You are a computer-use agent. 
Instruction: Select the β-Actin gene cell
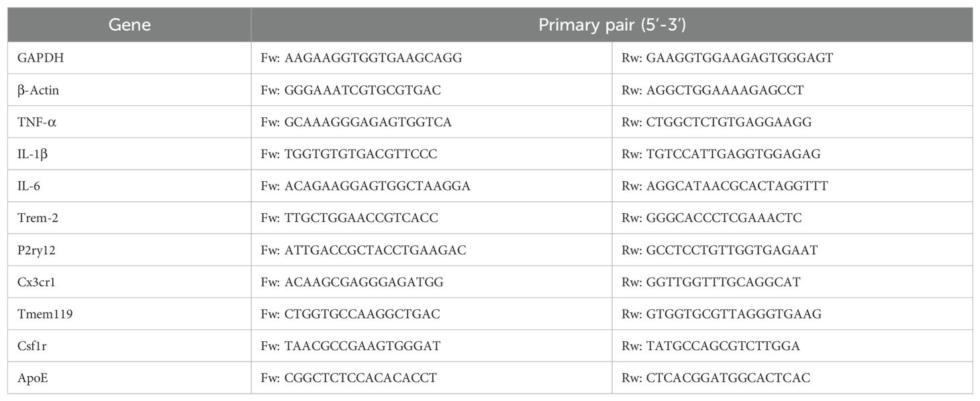coord(130,90)
